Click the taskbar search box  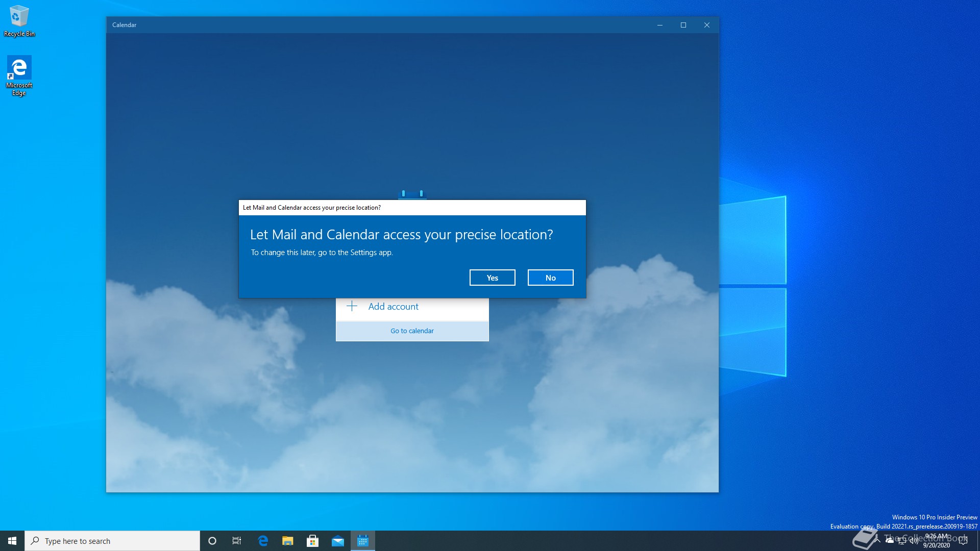point(112,541)
